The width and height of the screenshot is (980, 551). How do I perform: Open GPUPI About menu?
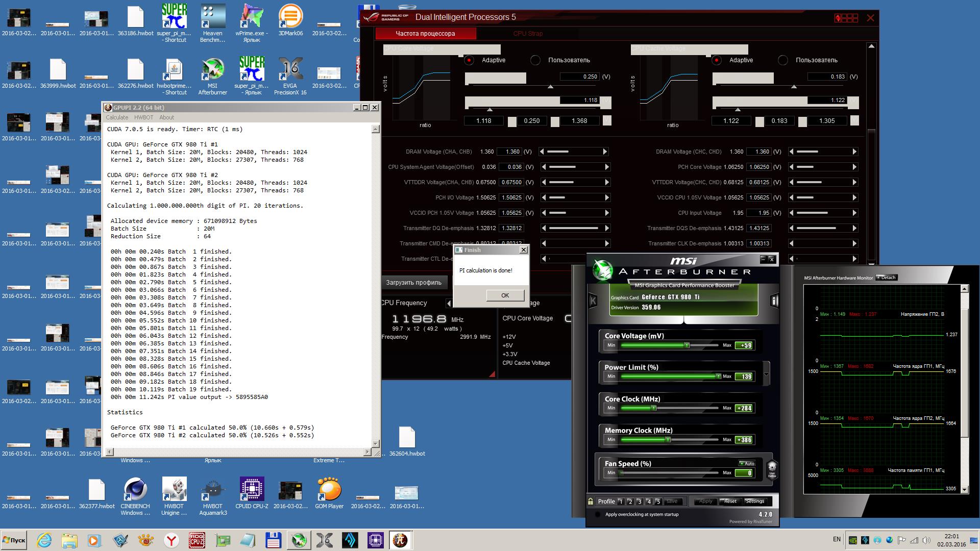(166, 117)
